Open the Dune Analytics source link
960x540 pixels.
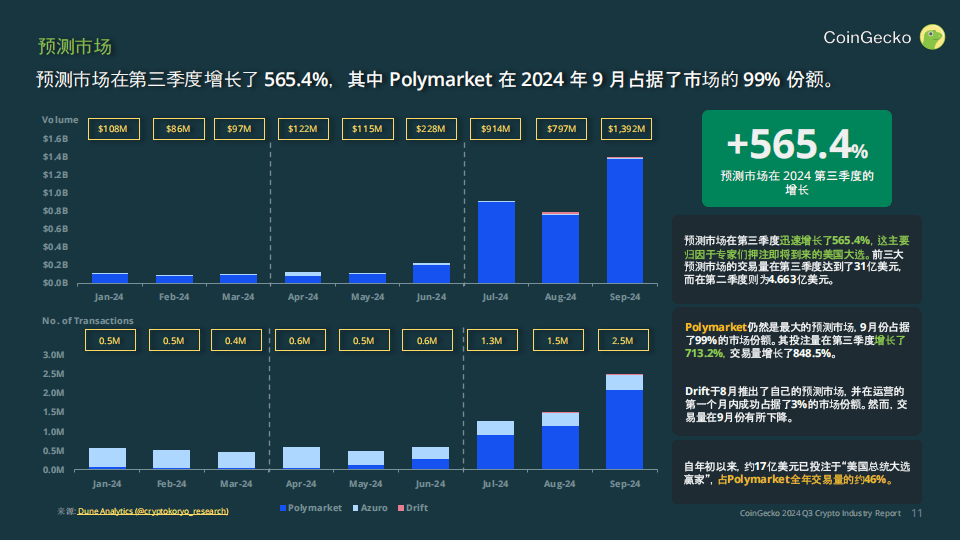(153, 511)
